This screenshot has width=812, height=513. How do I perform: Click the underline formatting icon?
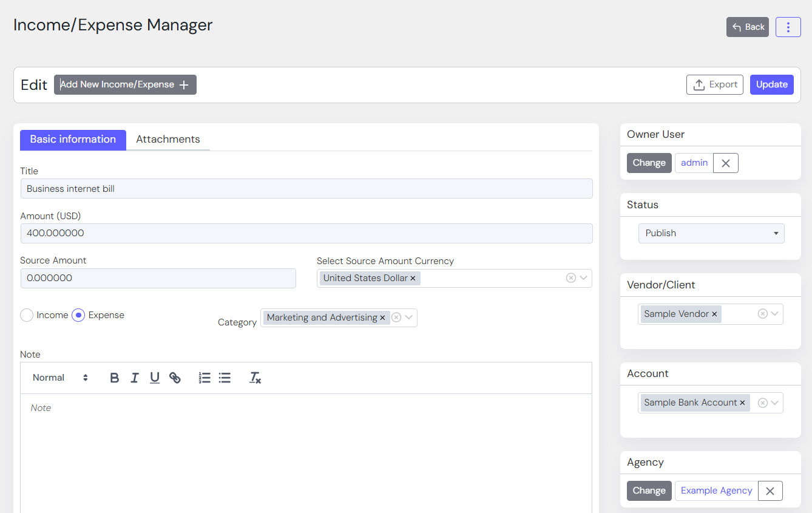tap(155, 378)
